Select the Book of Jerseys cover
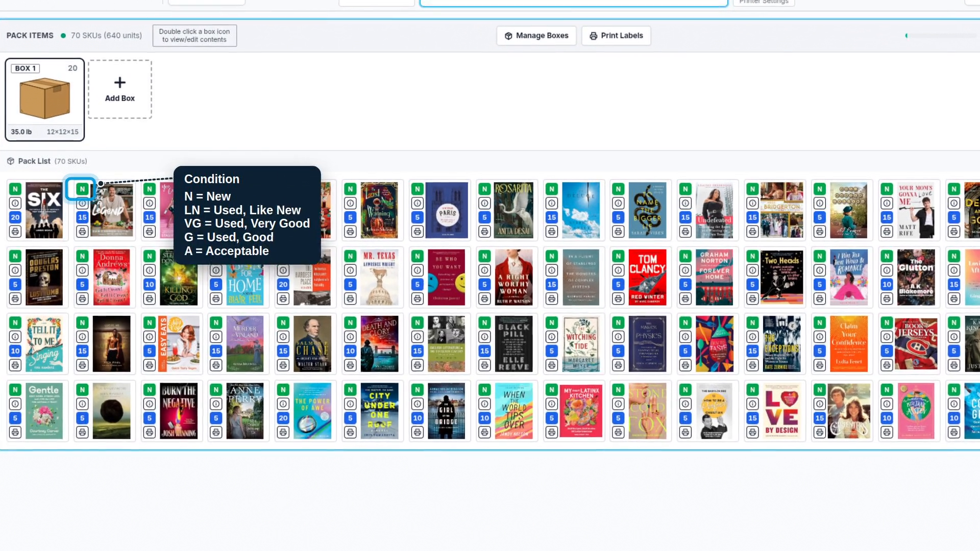 (916, 344)
